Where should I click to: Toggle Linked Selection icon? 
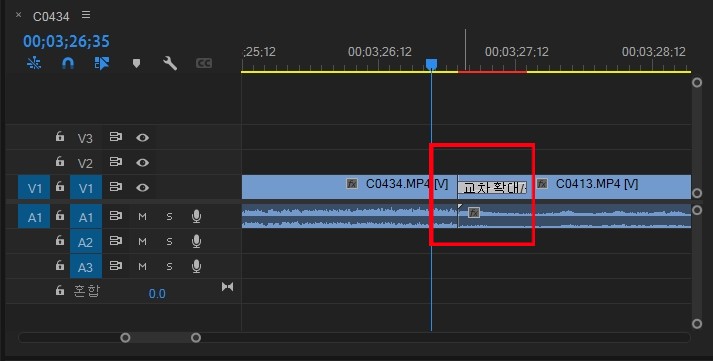[x=102, y=63]
